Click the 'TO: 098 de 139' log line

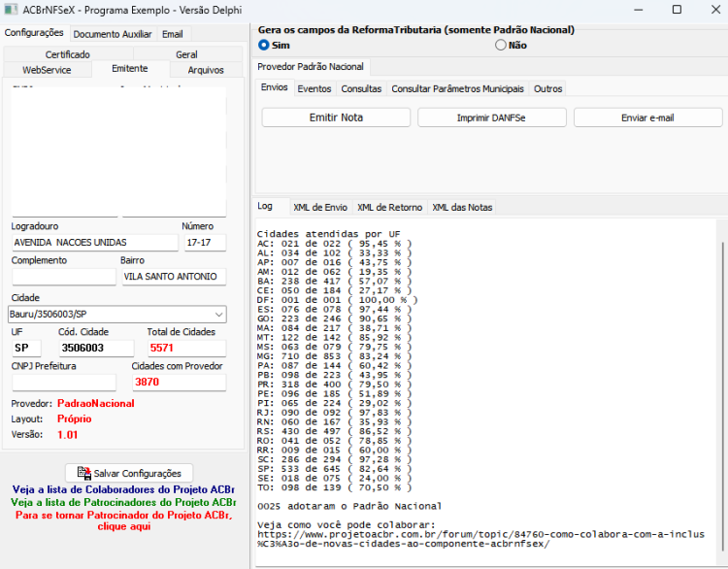tap(334, 487)
